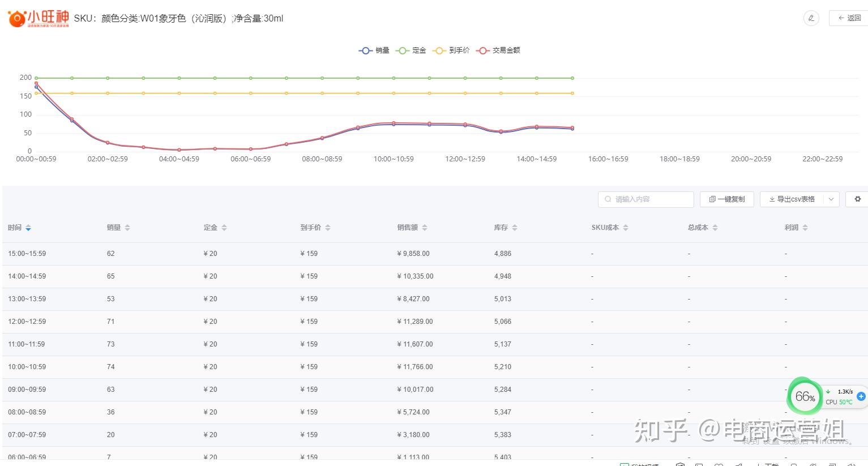Click x-axis label 10:00~10:59
The width and height of the screenshot is (868, 466).
[x=394, y=159]
